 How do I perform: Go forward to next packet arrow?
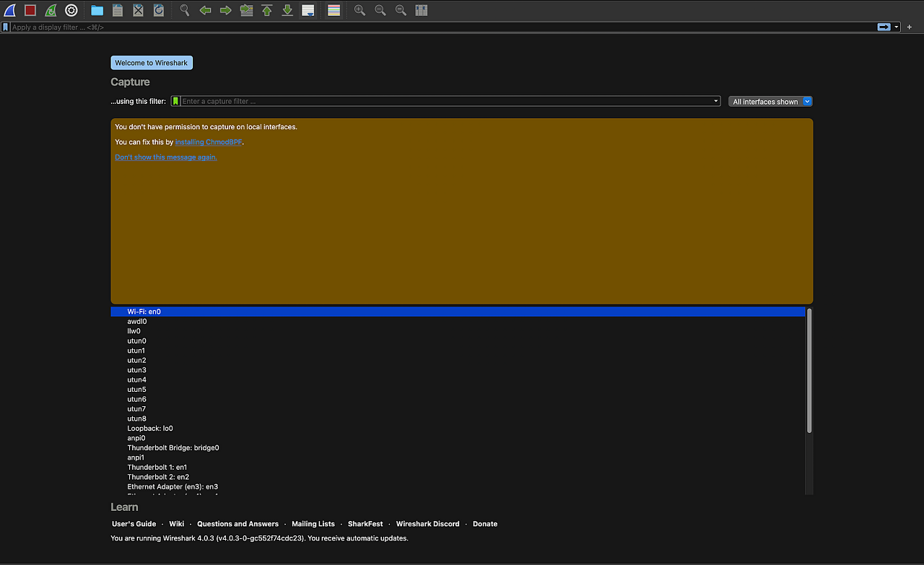pyautogui.click(x=225, y=10)
